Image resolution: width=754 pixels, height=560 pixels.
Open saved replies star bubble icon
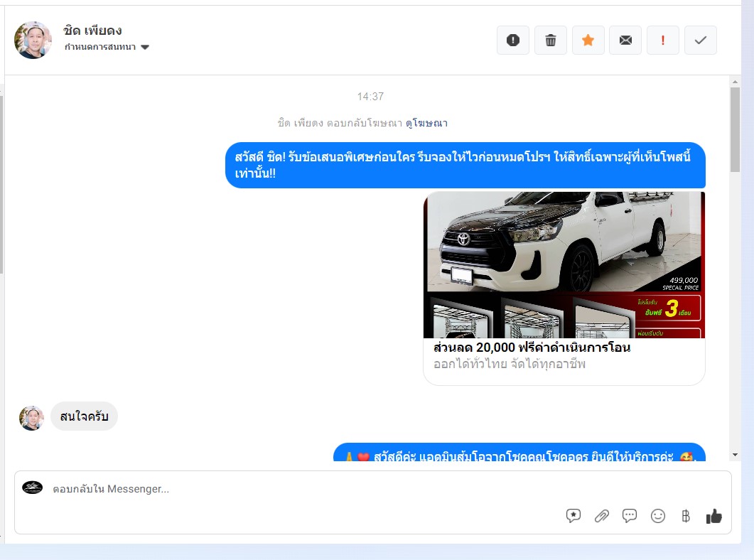573,516
